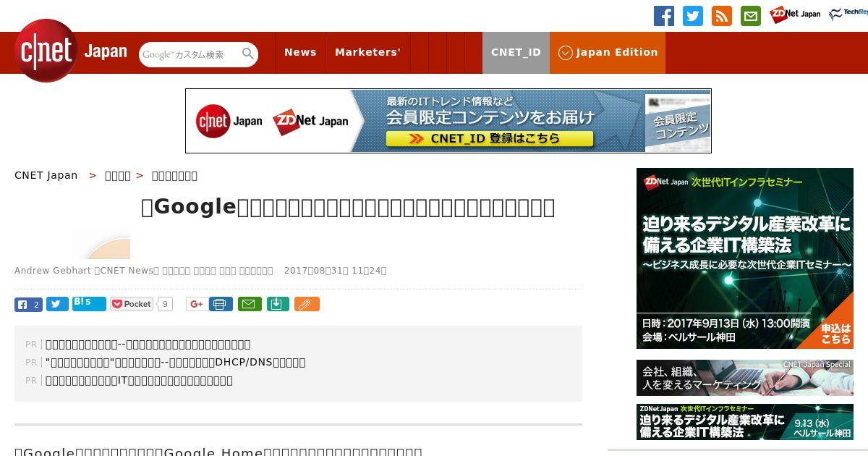Open the Facebook icon in top bar

pos(664,16)
